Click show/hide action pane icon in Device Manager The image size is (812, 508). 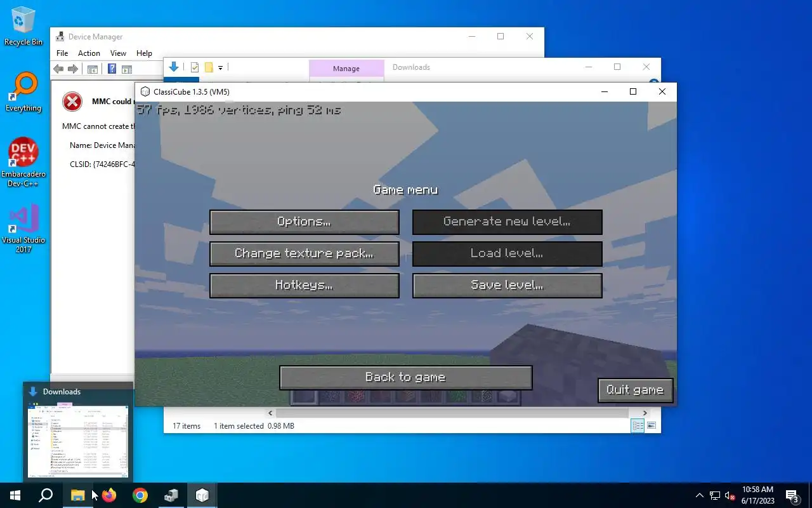click(x=127, y=69)
